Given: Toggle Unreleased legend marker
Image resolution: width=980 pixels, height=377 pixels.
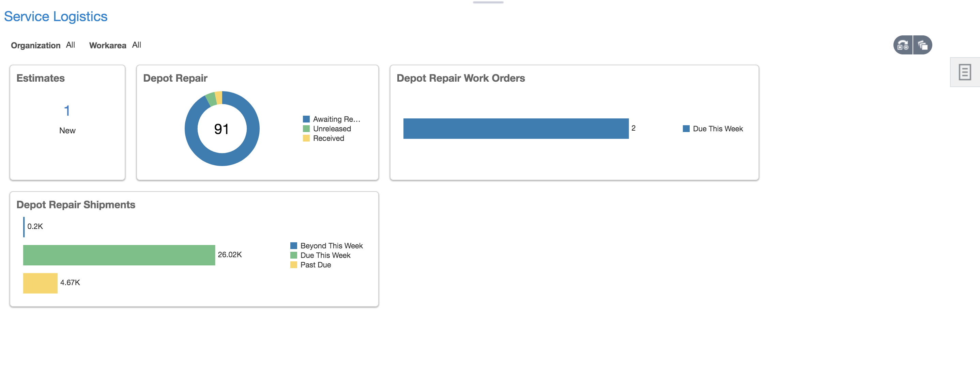Looking at the screenshot, I should pos(306,129).
